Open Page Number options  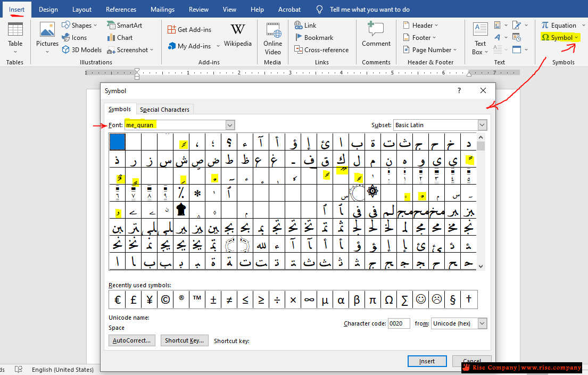430,49
